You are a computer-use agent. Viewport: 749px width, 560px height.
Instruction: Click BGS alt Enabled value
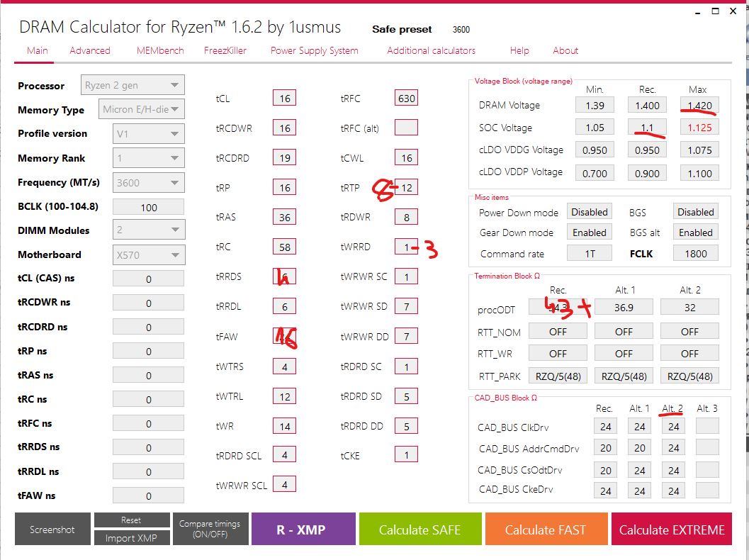(x=696, y=233)
